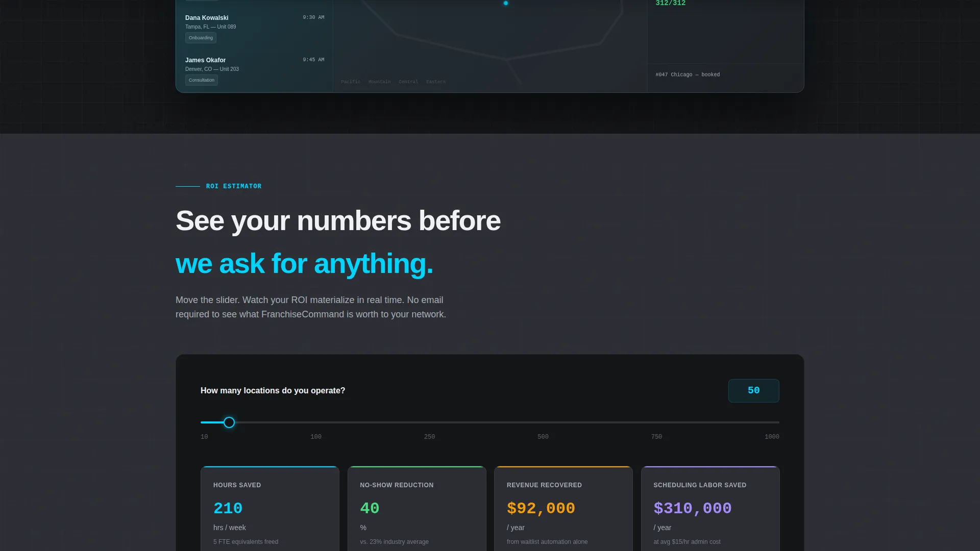
Task: Click 'at avg $15/hr admin cost' text
Action: 687,542
